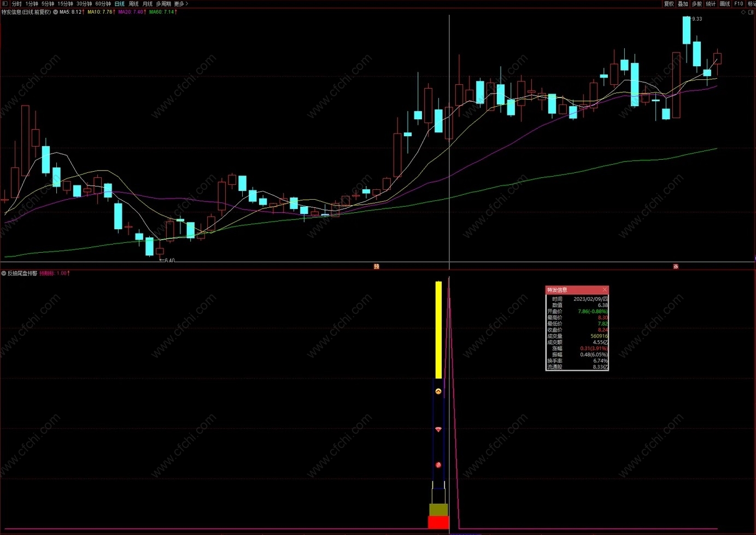756x535 pixels.
Task: Click the 最低价 7.82 value
Action: click(602, 324)
